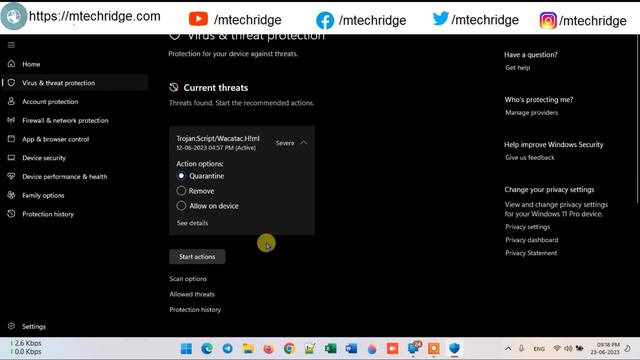Click the Settings gear icon
Image resolution: width=640 pixels, height=360 pixels.
coord(11,326)
